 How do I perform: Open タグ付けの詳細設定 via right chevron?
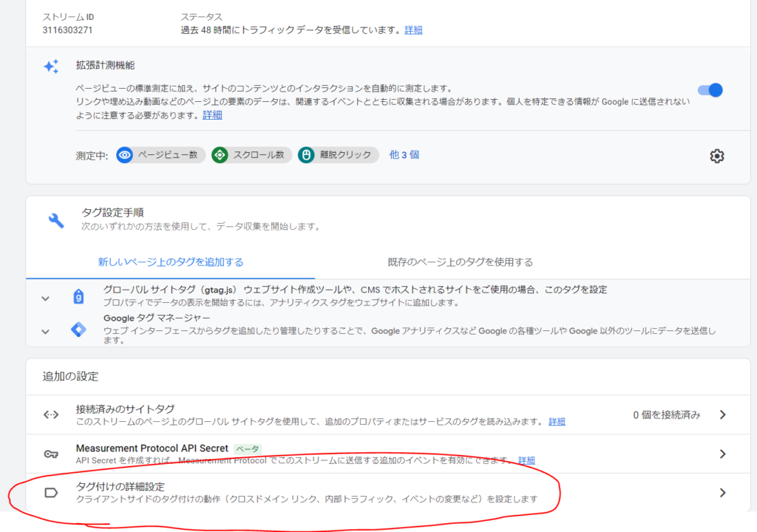click(x=723, y=493)
